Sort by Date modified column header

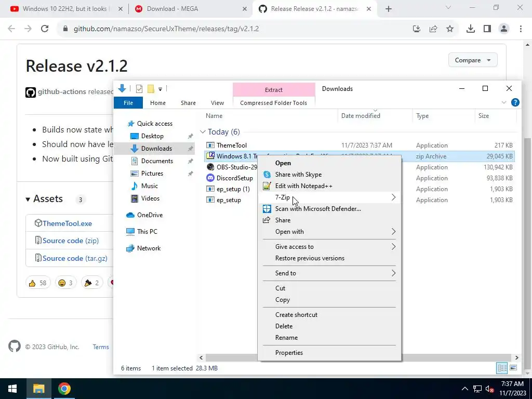pyautogui.click(x=361, y=116)
